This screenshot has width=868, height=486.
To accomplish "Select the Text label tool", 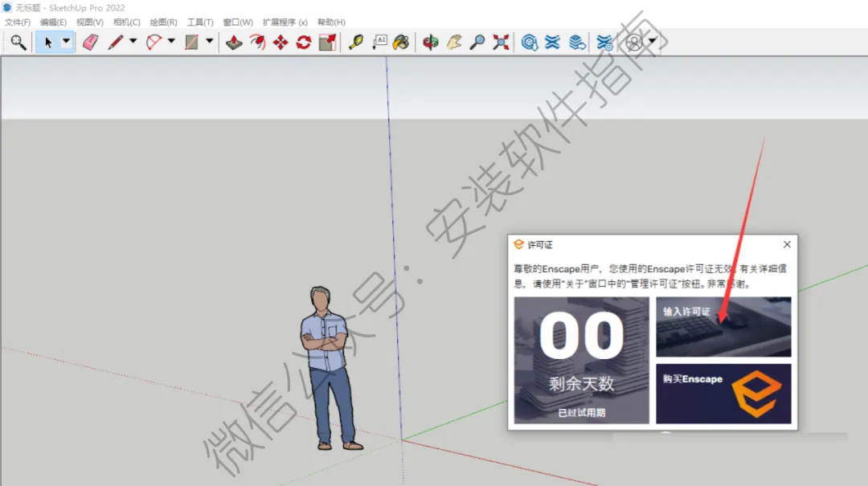I will click(x=379, y=43).
